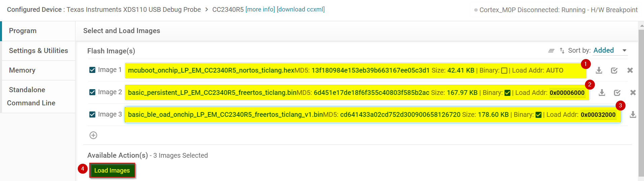
Task: Click the list lines icon beside Sort by
Action: point(551,51)
